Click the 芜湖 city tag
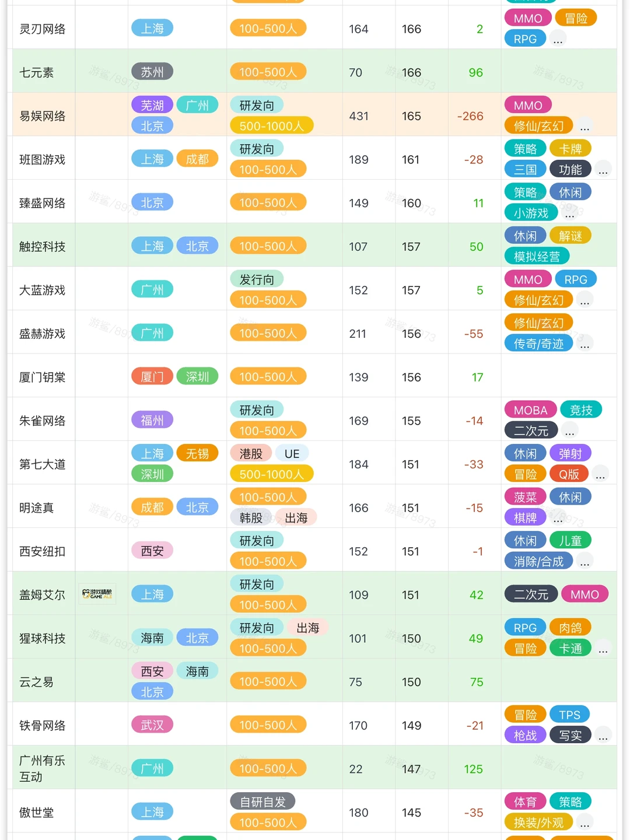Viewport: 630px width, 840px height. (x=152, y=105)
